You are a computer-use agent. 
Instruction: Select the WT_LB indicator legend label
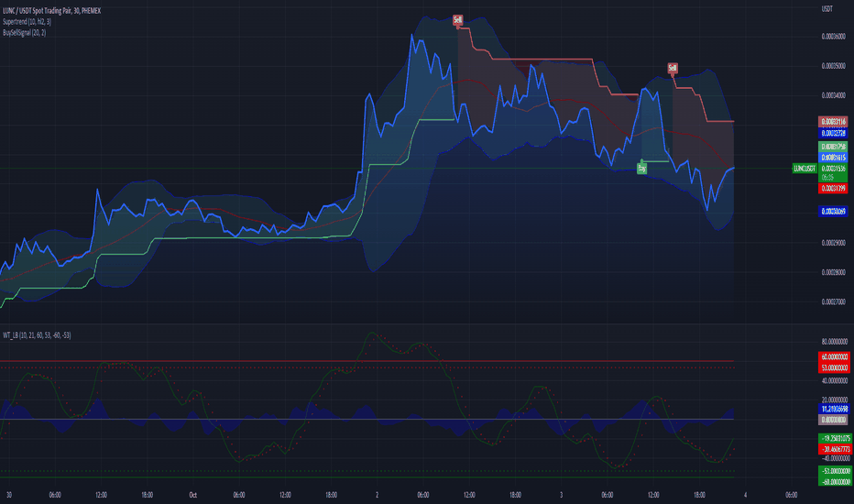tap(37, 335)
